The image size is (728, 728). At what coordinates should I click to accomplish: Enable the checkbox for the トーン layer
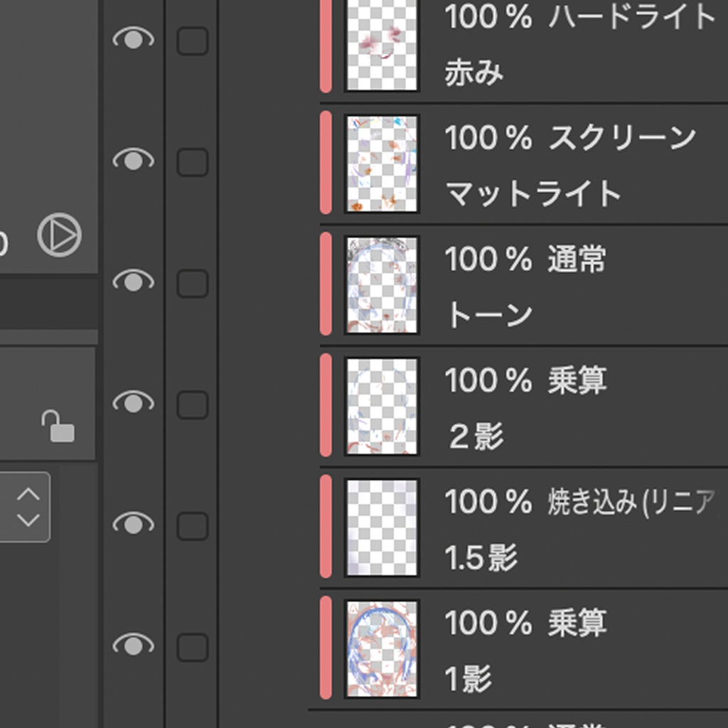click(192, 284)
